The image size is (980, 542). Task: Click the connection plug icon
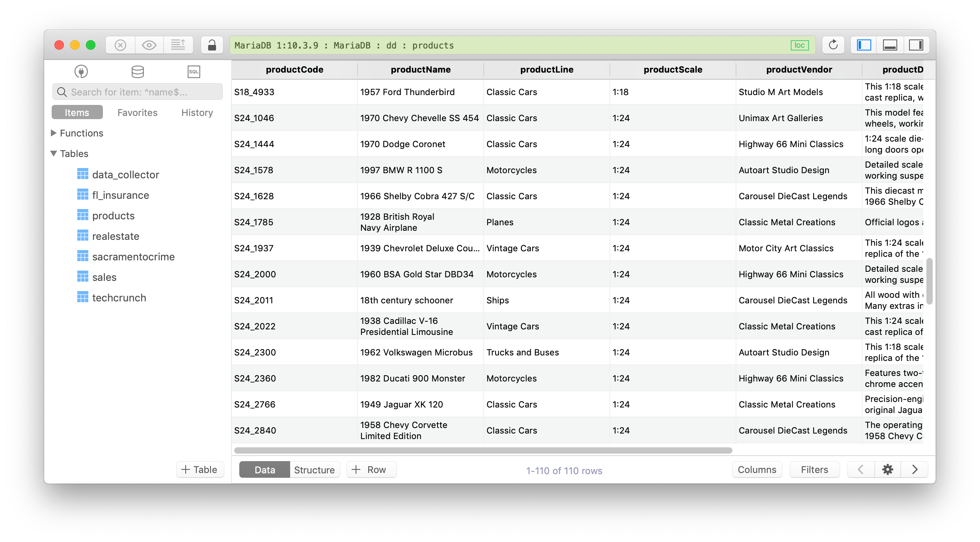(x=80, y=72)
